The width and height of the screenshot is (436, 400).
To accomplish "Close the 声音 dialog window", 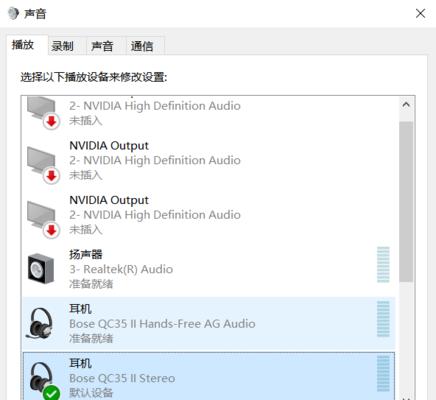I will (x=420, y=14).
